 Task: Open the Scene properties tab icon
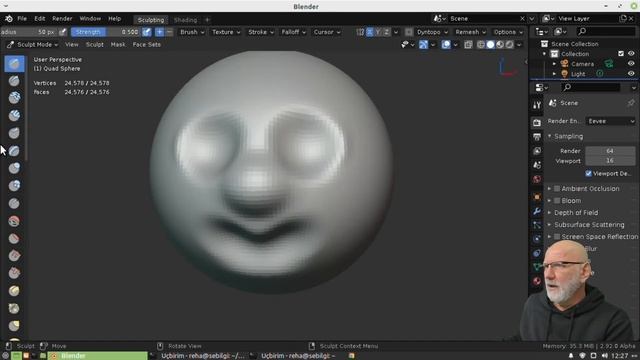[537, 165]
